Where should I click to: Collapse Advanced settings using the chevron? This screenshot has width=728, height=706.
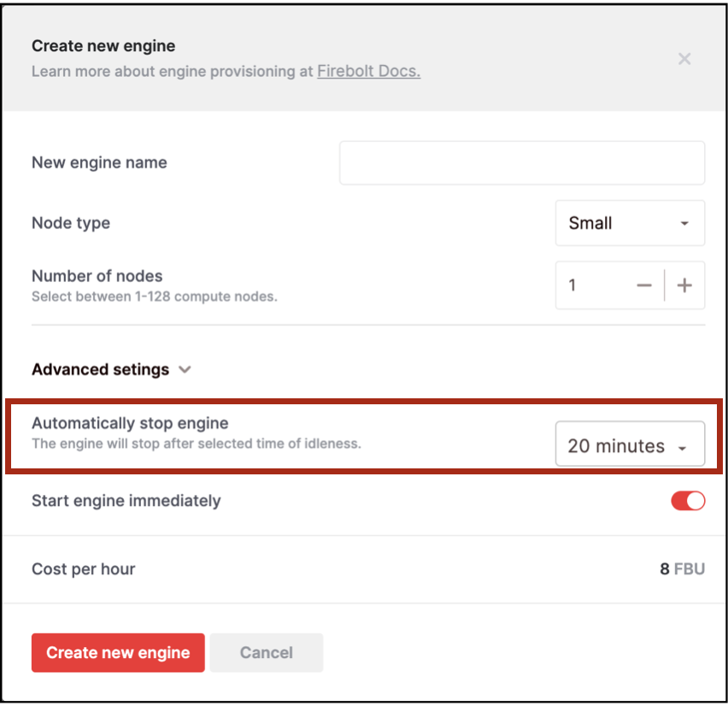pyautogui.click(x=185, y=370)
